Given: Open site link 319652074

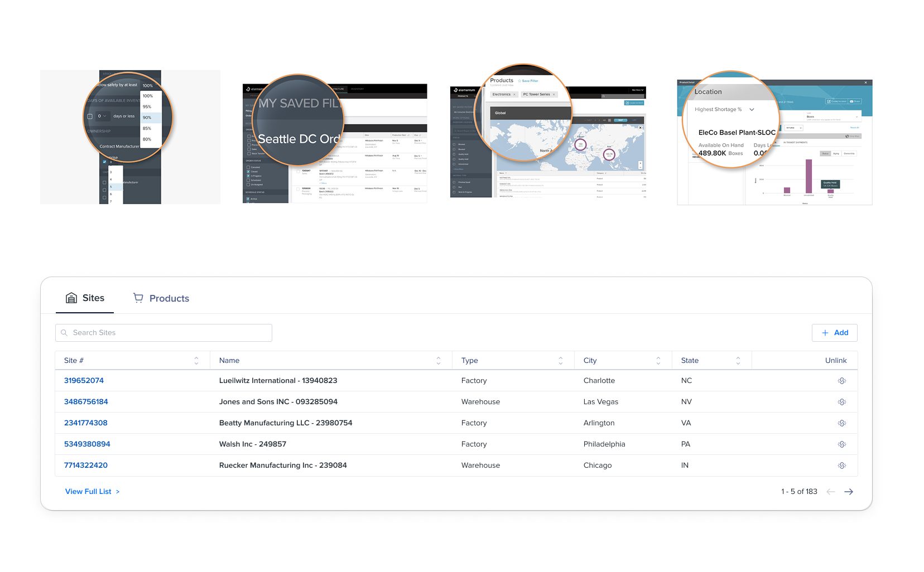Looking at the screenshot, I should tap(84, 381).
